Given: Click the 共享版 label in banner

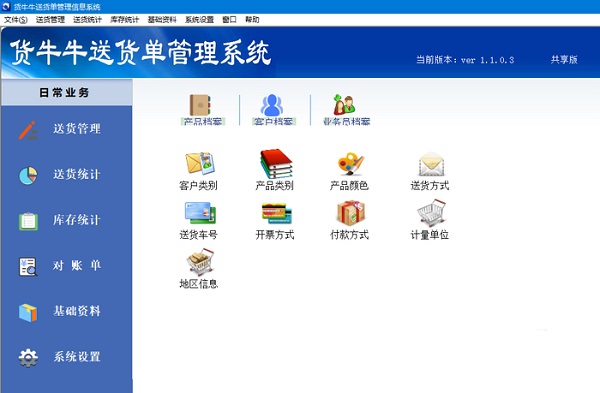Looking at the screenshot, I should tap(564, 59).
